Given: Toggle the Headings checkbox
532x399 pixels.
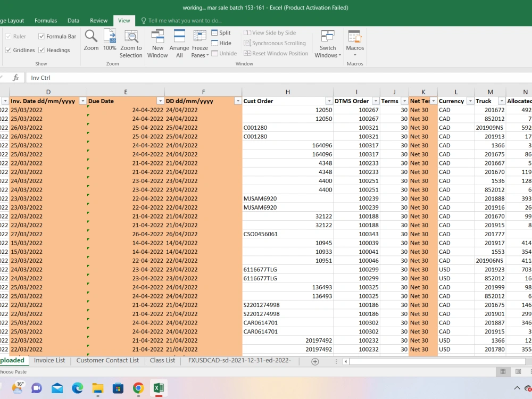Looking at the screenshot, I should point(41,50).
